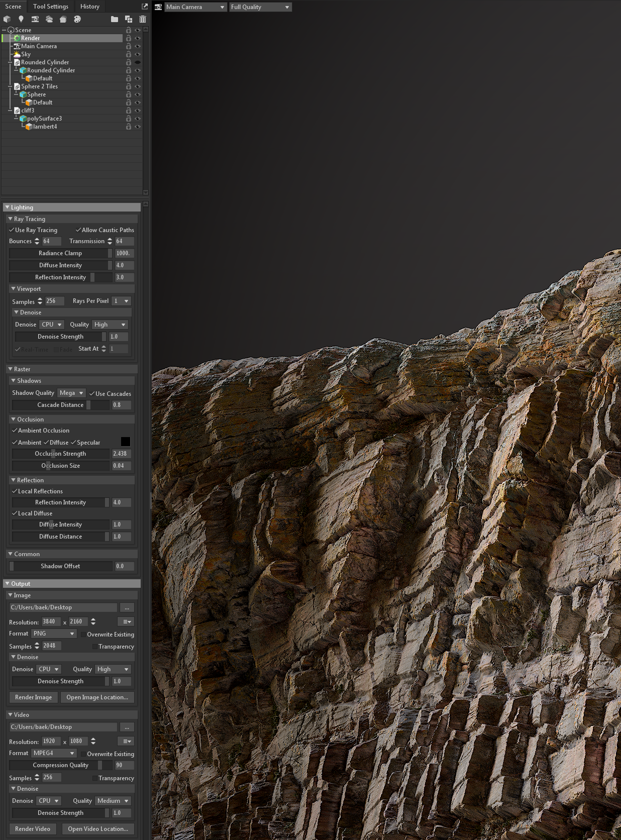The width and height of the screenshot is (621, 840).
Task: Click the add camera icon in scene toolbar
Action: pos(35,19)
